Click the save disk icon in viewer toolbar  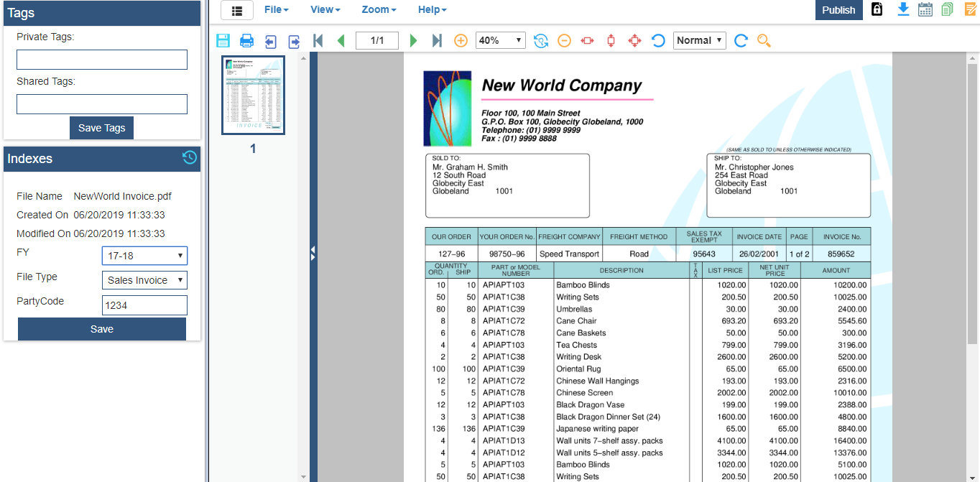point(223,41)
